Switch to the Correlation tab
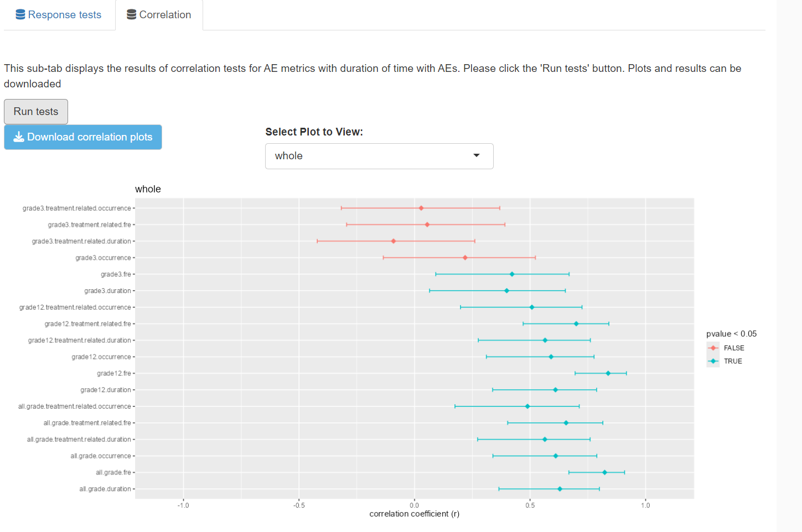Screen dimensions: 802x532 click(x=159, y=14)
